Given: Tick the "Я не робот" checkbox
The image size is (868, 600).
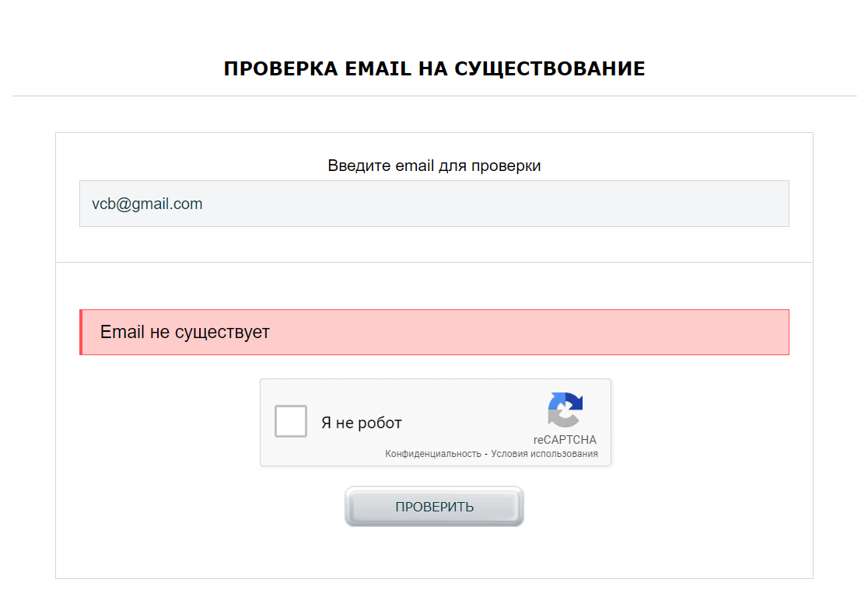Looking at the screenshot, I should pyautogui.click(x=291, y=421).
